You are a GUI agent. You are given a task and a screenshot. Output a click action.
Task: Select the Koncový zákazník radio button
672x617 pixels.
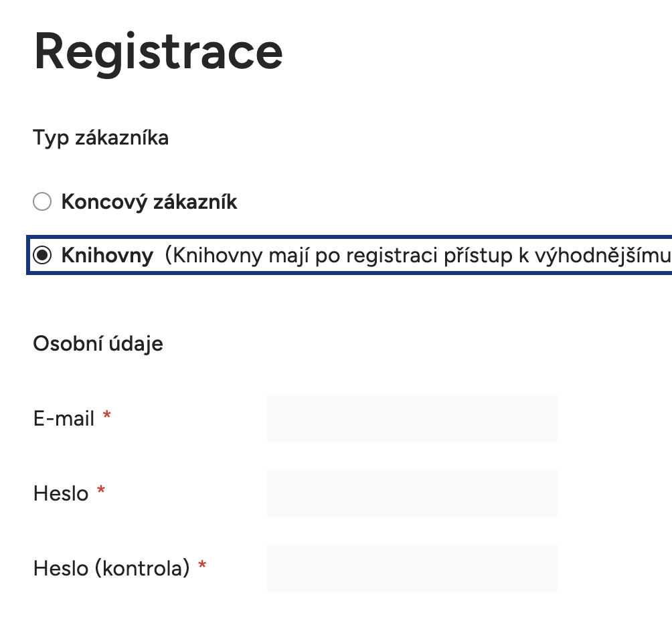pos(41,201)
